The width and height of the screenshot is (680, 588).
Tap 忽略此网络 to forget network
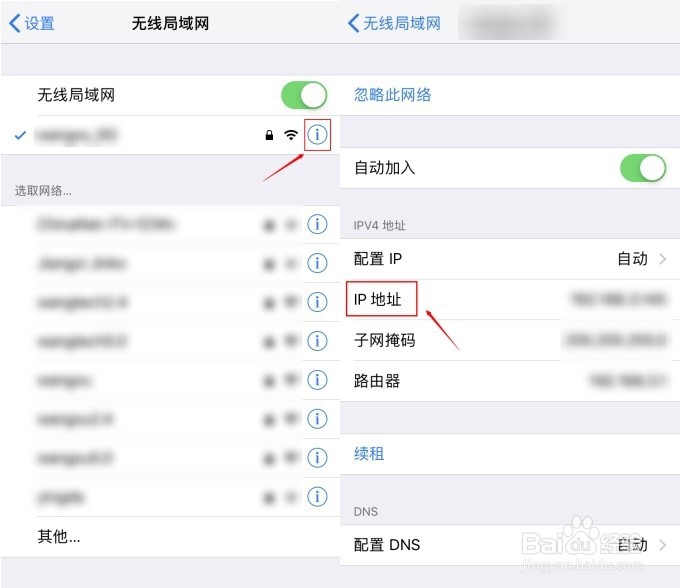[393, 95]
